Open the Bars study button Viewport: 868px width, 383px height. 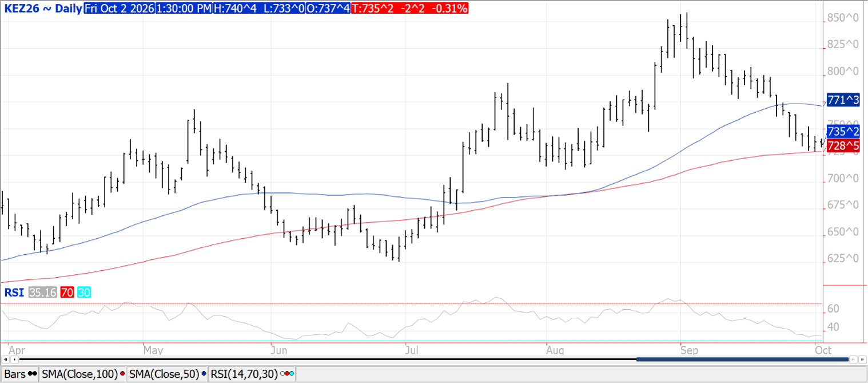click(20, 374)
